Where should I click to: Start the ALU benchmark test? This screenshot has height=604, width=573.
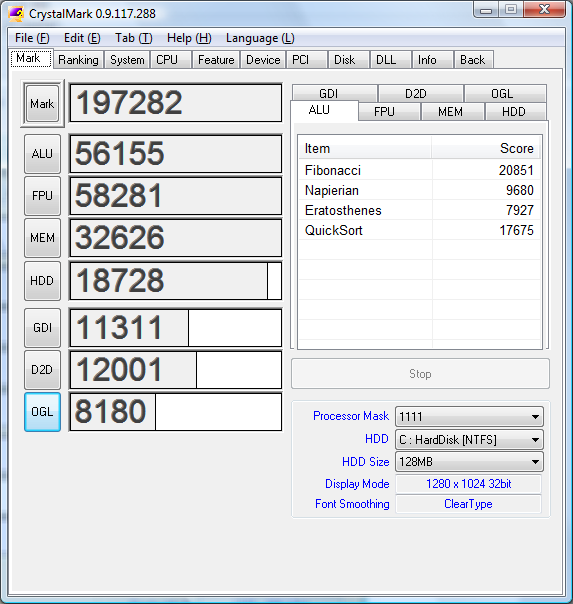(x=42, y=154)
